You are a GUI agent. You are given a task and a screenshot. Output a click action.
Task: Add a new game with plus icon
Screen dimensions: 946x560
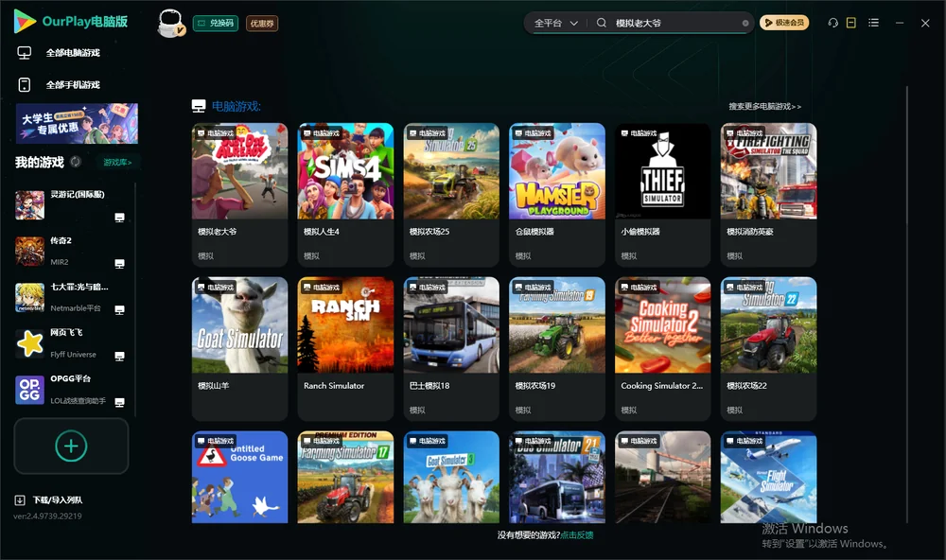[71, 446]
